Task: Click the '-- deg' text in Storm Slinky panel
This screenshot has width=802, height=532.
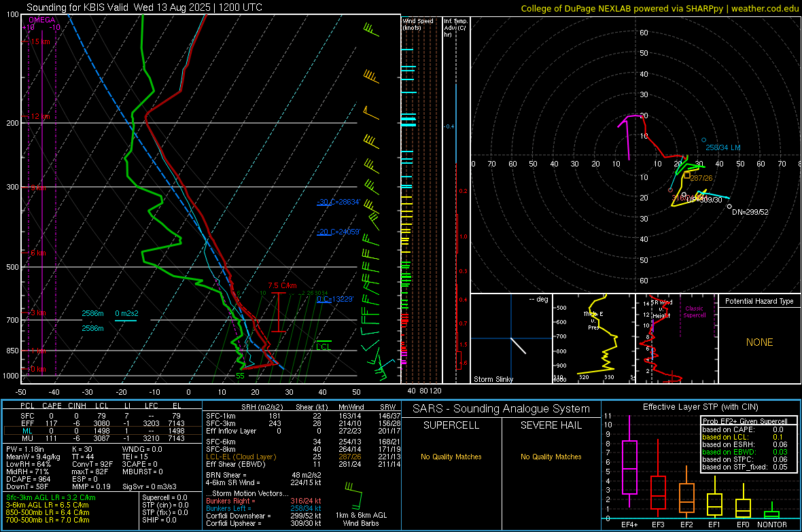Action: point(538,299)
